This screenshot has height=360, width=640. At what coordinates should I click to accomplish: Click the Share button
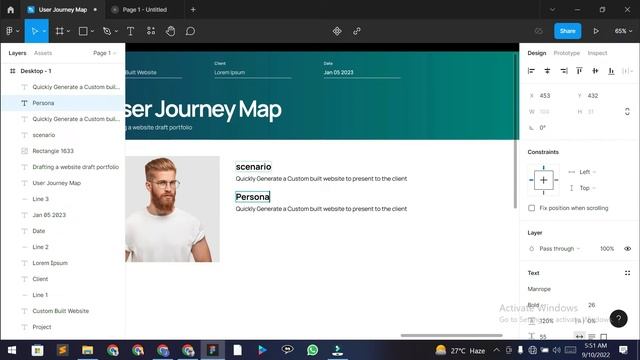[567, 31]
